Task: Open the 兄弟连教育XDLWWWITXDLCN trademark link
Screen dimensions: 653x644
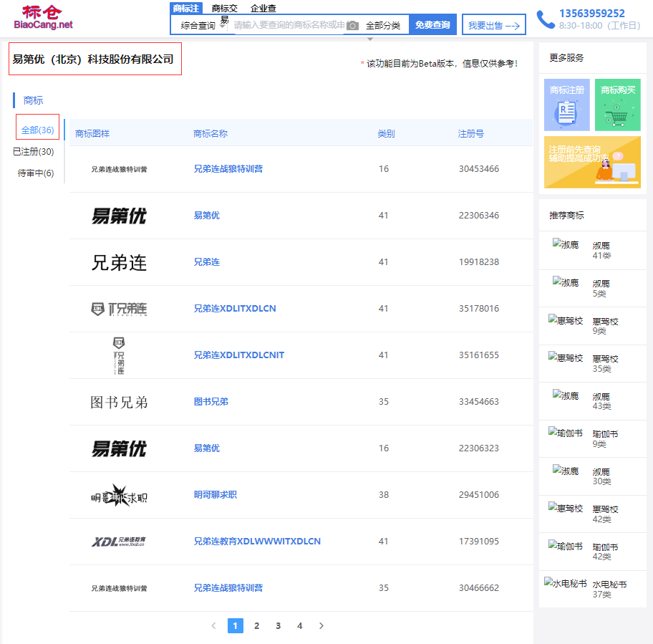Action: click(257, 542)
